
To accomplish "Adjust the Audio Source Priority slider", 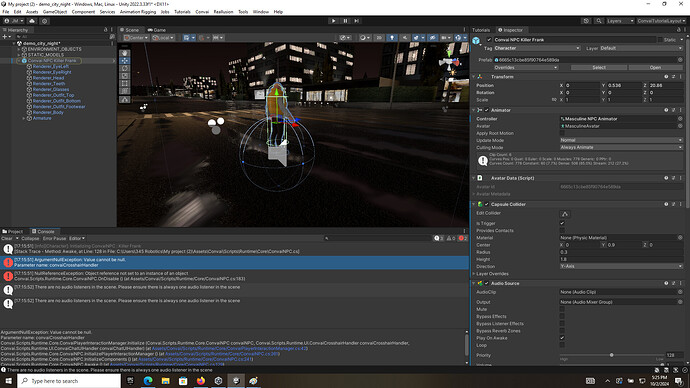I will (x=611, y=355).
